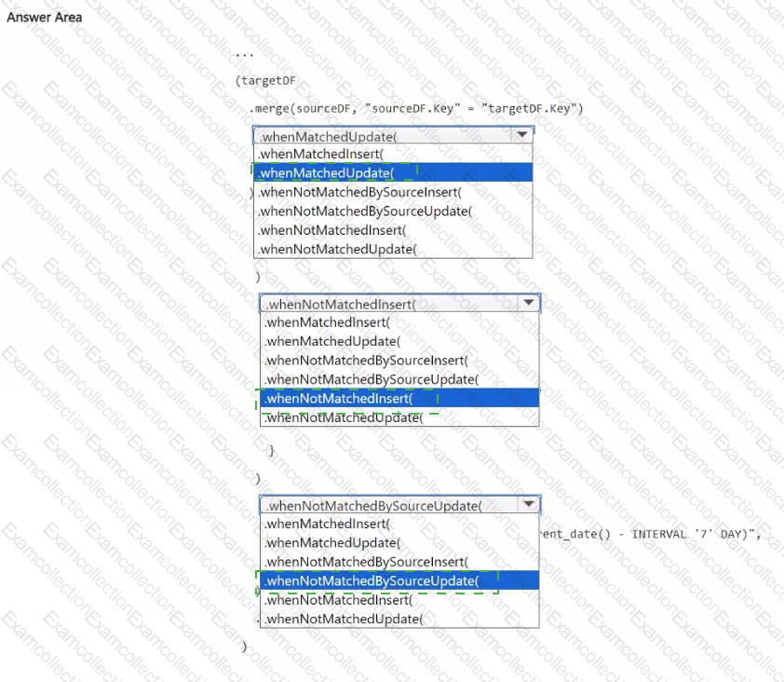Image resolution: width=784 pixels, height=682 pixels.
Task: Pick .whenNotMatchedUpdate( in second dropdown list
Action: (399, 417)
